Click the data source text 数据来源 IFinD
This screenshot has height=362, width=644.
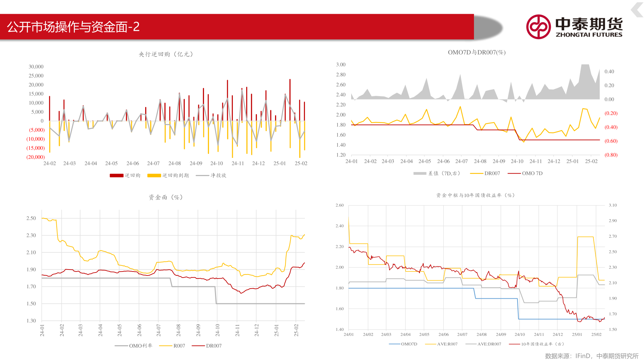click(x=591, y=356)
